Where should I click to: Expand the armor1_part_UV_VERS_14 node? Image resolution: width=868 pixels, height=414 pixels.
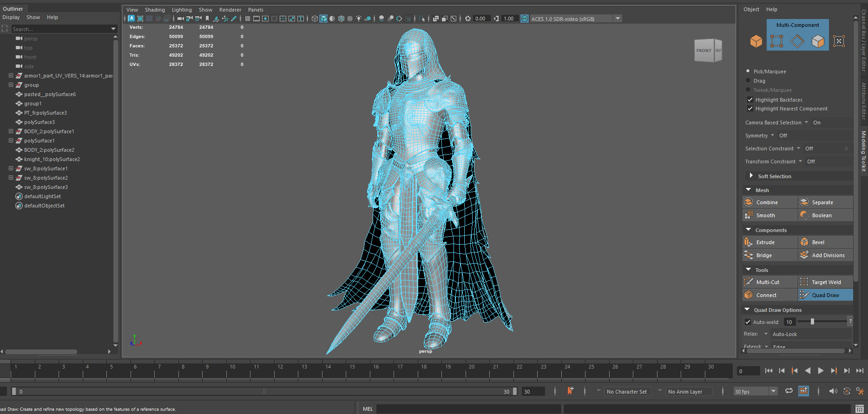(11, 75)
